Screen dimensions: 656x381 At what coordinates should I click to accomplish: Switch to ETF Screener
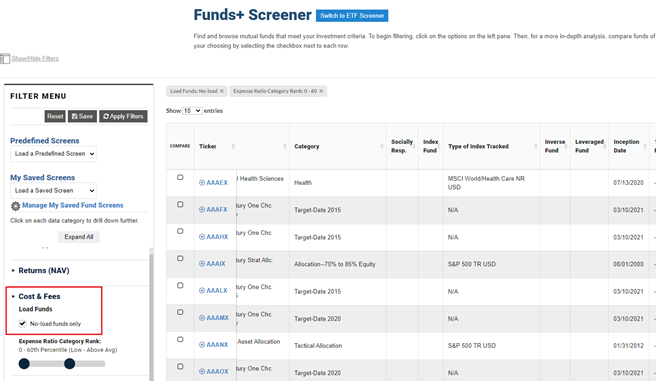coord(352,15)
